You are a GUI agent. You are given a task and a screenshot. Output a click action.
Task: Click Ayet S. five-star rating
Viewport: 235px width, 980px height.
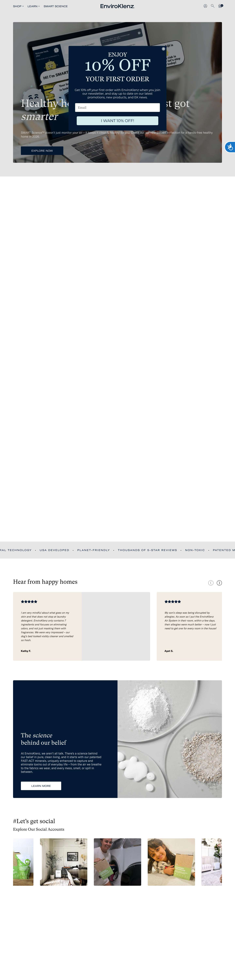173,602
